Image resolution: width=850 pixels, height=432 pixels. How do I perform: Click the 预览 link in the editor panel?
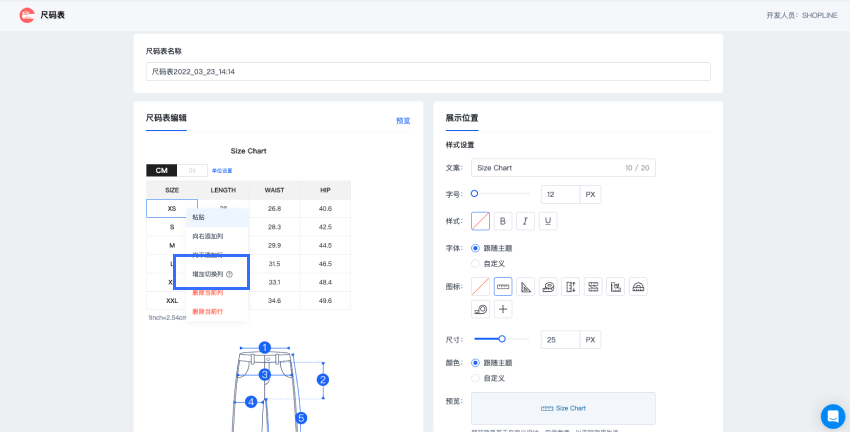pyautogui.click(x=403, y=121)
